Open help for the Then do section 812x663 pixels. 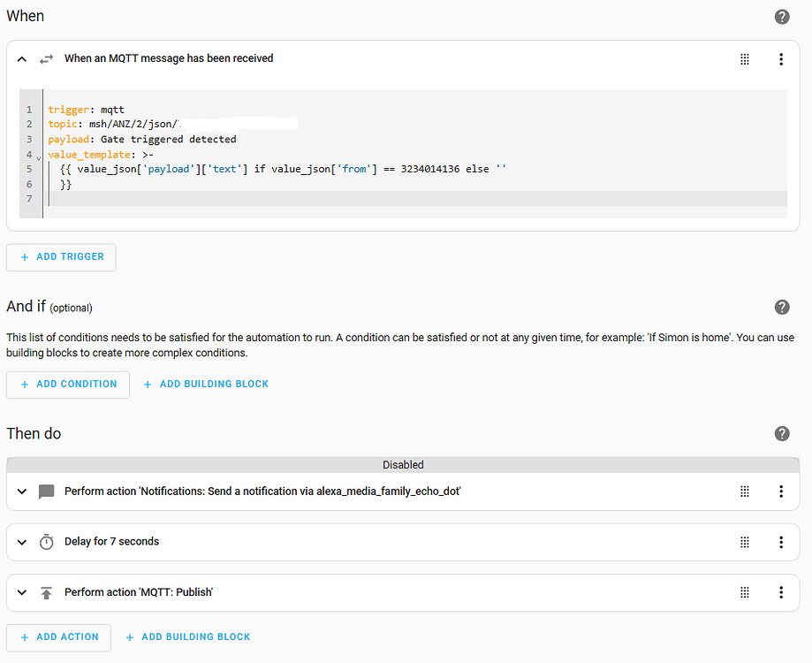click(781, 433)
